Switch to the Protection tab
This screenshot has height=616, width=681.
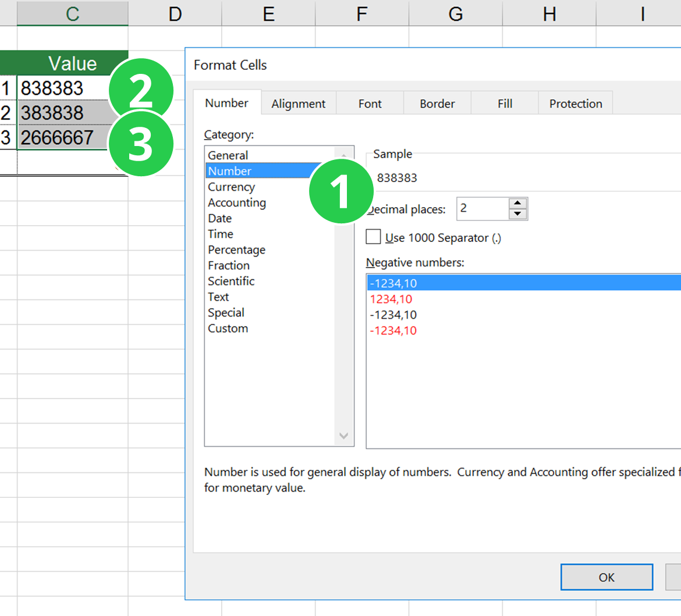point(575,103)
